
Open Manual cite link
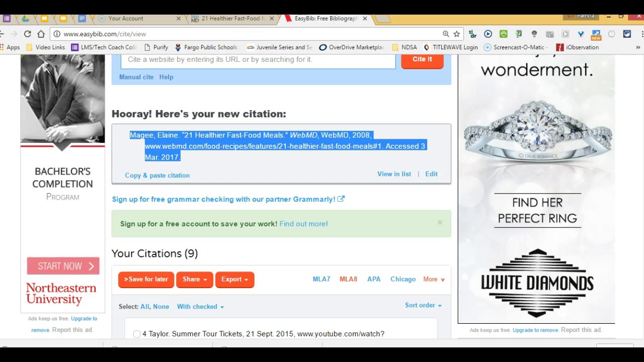(x=136, y=77)
